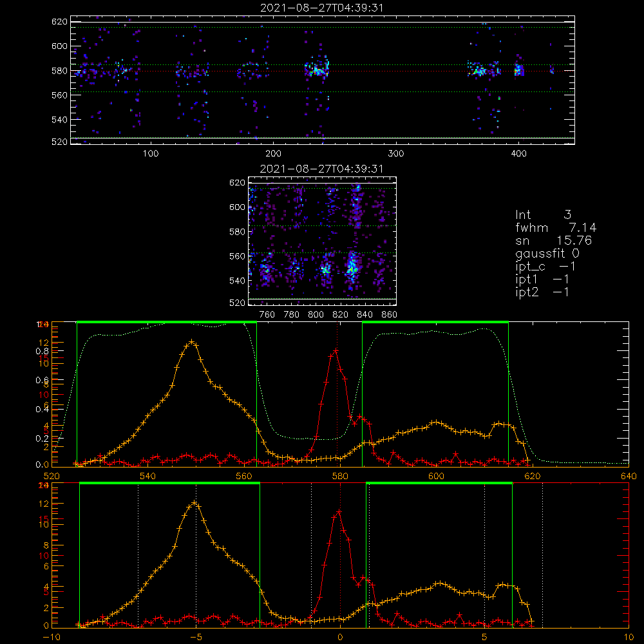The width and height of the screenshot is (644, 644).
Task: Click x-axis tick label 200 of top image
Action: click(273, 154)
